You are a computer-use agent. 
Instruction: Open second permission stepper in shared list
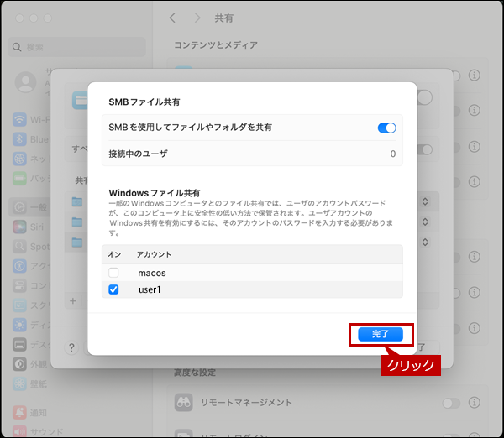425,222
